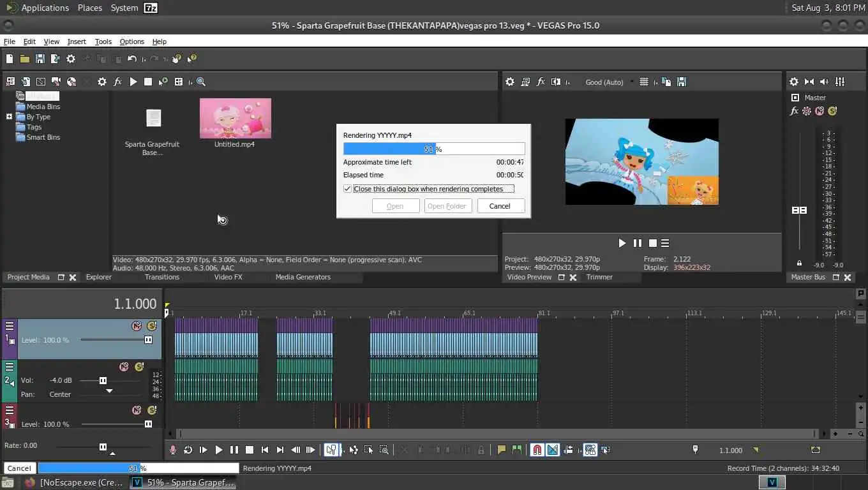868x490 pixels.
Task: Open track 3 hamburger menu
Action: [x=10, y=410]
